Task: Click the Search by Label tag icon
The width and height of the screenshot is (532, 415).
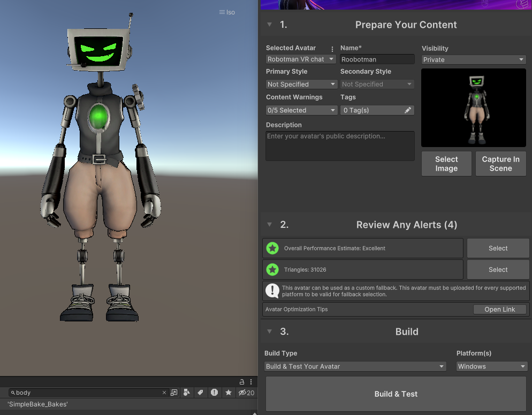Action: coord(200,393)
